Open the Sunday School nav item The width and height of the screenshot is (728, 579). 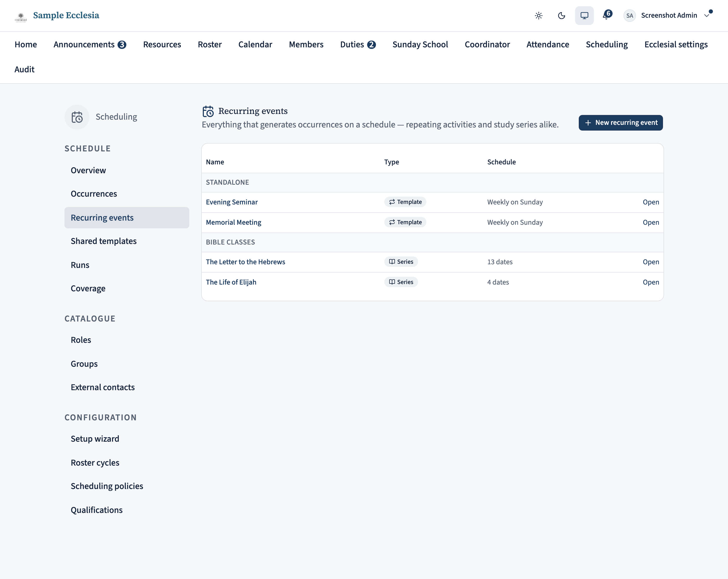tap(420, 44)
